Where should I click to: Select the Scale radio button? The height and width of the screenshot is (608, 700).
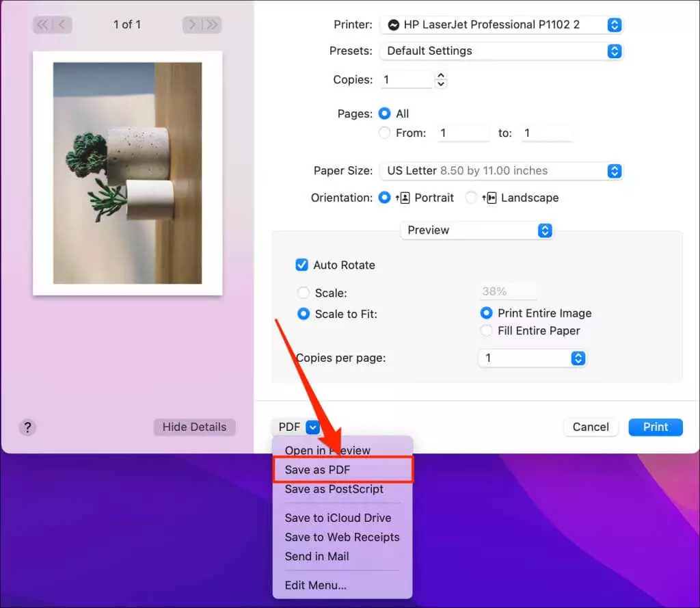pyautogui.click(x=303, y=293)
